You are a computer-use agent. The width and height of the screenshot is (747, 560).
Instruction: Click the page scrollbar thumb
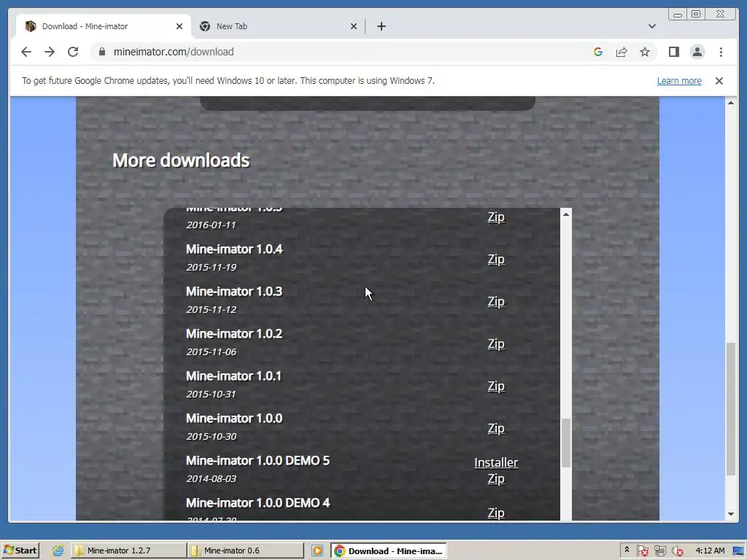click(x=731, y=408)
